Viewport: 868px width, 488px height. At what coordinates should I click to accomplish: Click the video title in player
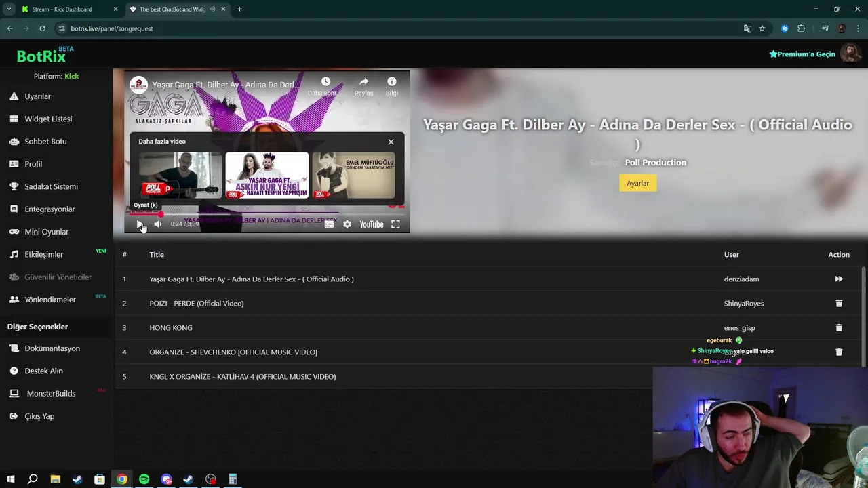click(x=226, y=85)
